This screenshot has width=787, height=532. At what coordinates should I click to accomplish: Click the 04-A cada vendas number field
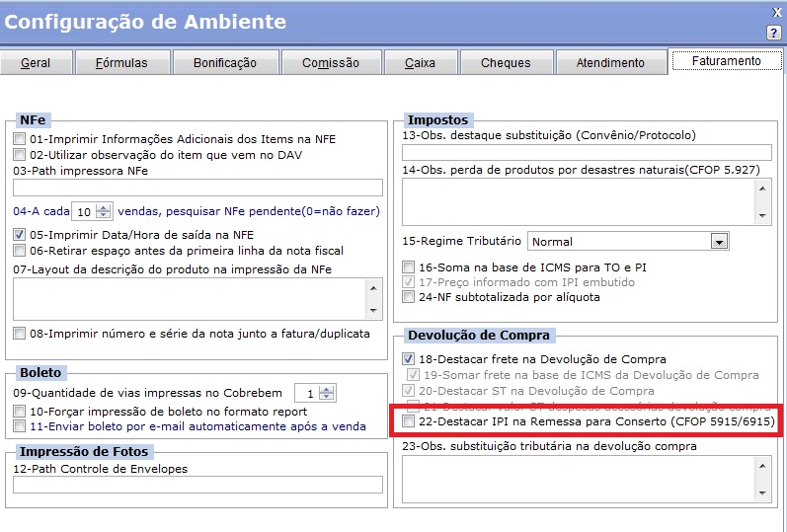click(x=84, y=211)
